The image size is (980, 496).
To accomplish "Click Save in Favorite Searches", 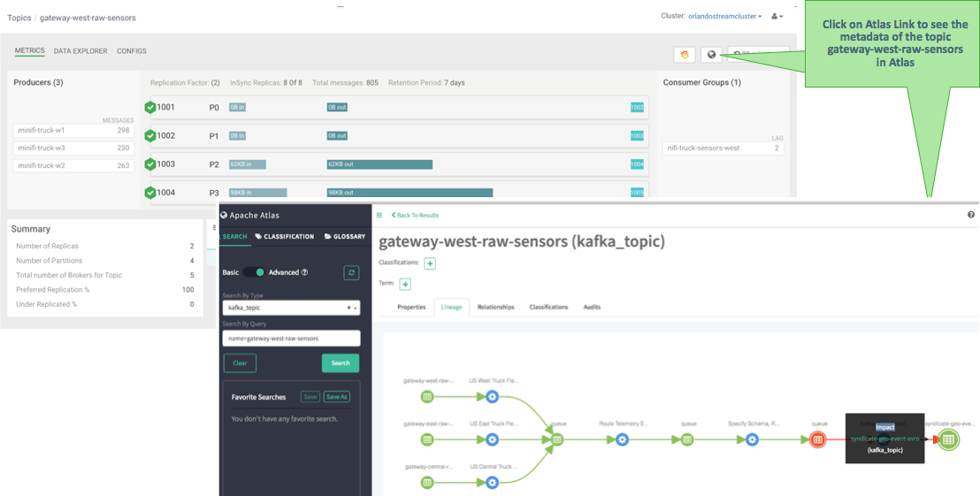I will [x=310, y=397].
